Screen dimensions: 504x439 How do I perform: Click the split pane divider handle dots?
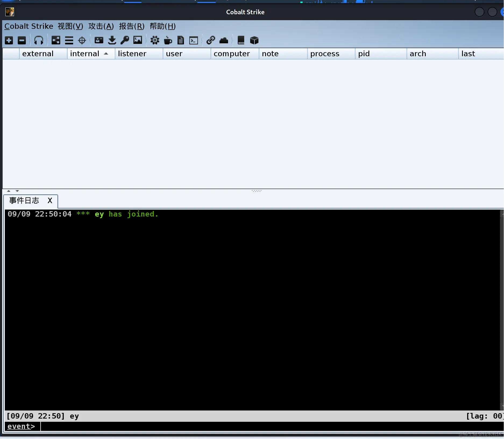tap(257, 191)
